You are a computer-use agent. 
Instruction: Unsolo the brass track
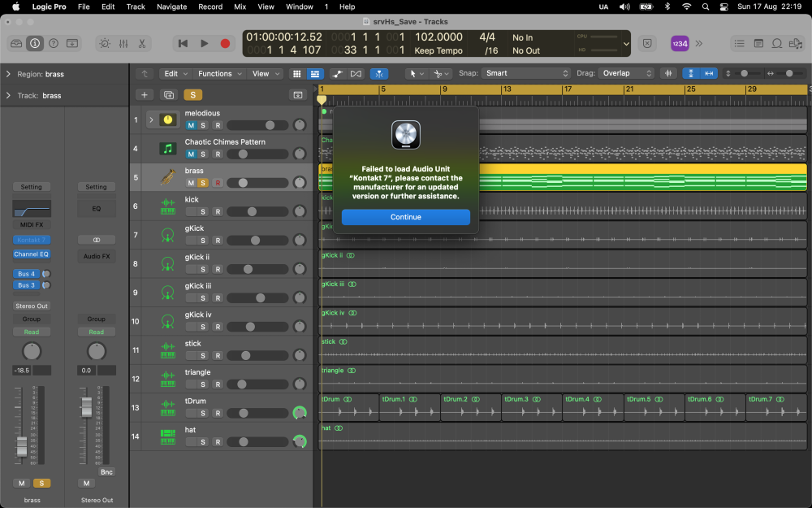203,183
